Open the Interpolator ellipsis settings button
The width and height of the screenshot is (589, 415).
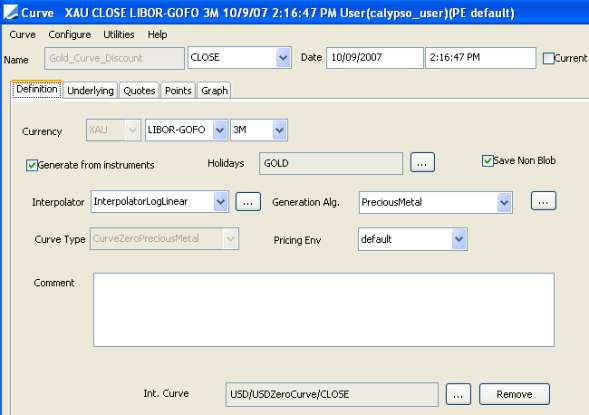[x=248, y=202]
